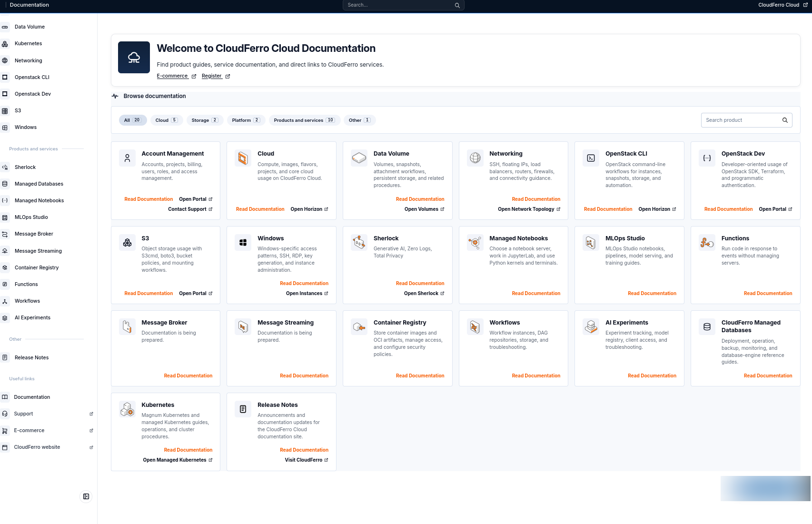Click Open Sherlock link
The image size is (812, 524).
[x=424, y=294]
